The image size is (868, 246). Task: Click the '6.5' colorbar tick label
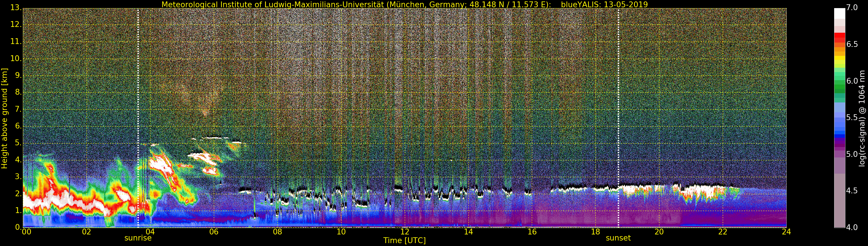852,44
